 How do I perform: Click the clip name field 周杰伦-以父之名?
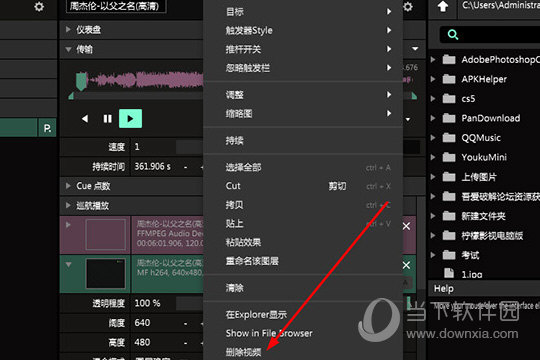(116, 6)
